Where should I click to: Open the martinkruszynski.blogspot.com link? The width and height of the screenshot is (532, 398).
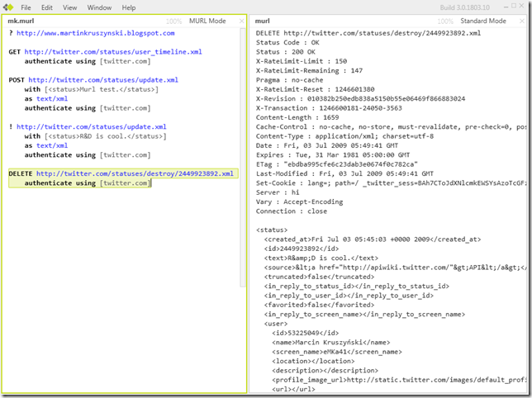point(96,33)
